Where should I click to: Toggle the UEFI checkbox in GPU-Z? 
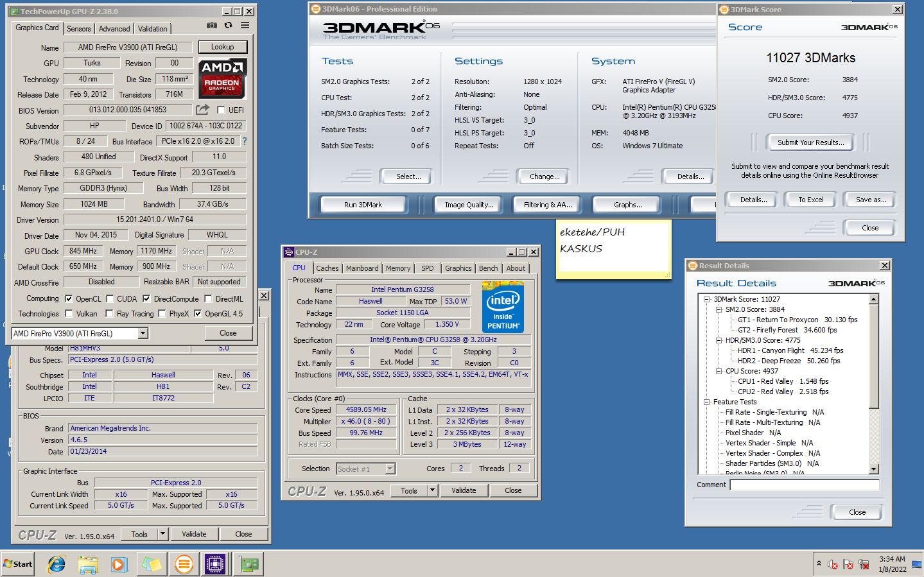point(221,110)
